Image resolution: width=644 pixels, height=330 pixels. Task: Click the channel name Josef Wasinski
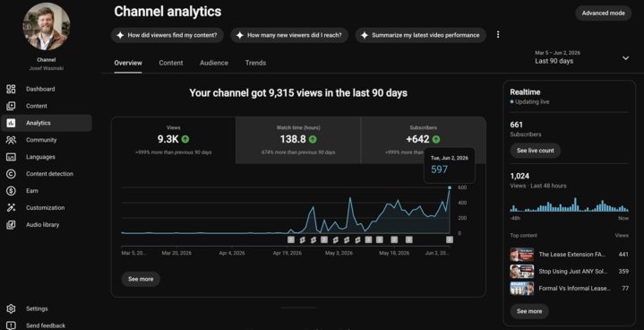pos(47,69)
